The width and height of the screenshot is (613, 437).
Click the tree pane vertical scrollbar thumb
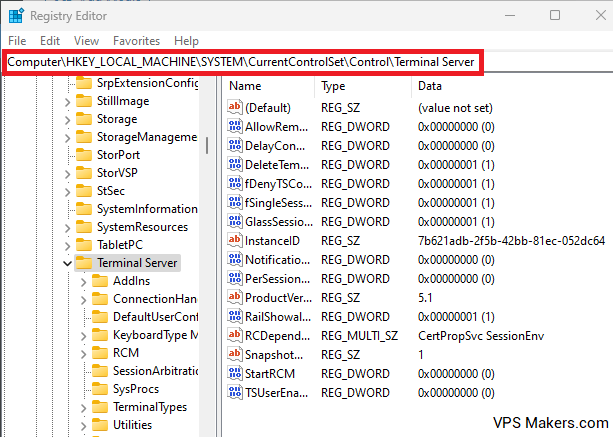click(x=207, y=145)
